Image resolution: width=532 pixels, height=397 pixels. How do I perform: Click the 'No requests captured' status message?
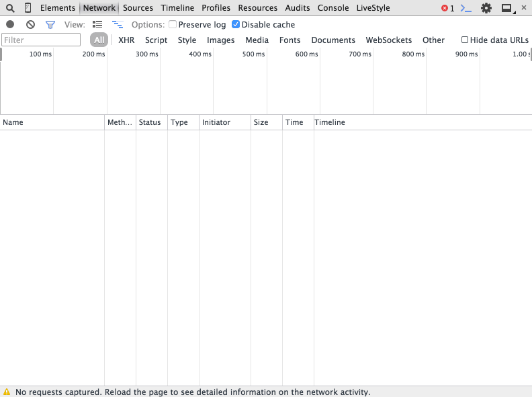(193, 392)
